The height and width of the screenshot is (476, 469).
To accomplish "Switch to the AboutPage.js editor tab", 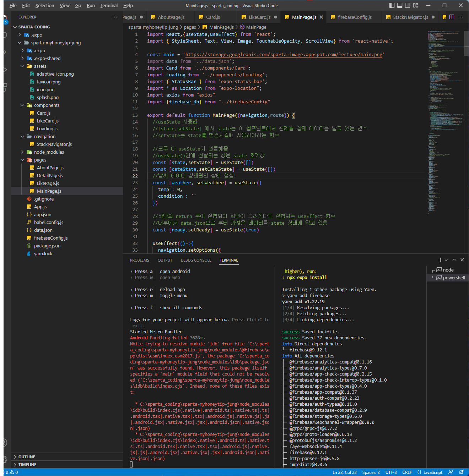I will tap(171, 17).
